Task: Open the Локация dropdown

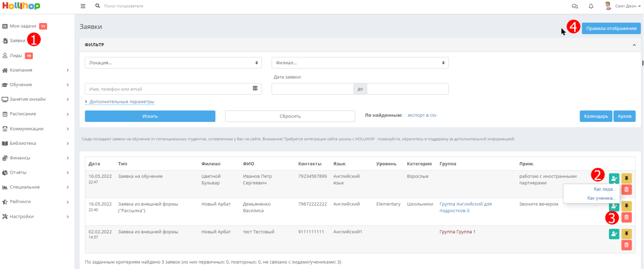Action: pos(173,63)
